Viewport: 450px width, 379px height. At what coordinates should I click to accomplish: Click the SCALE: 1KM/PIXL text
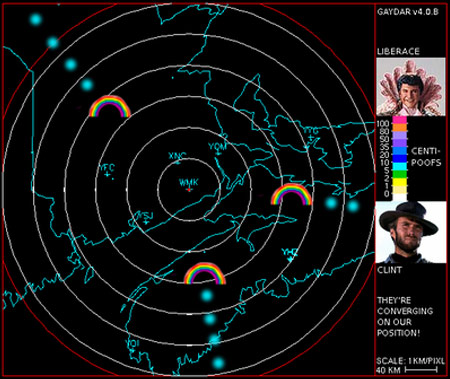[410, 361]
